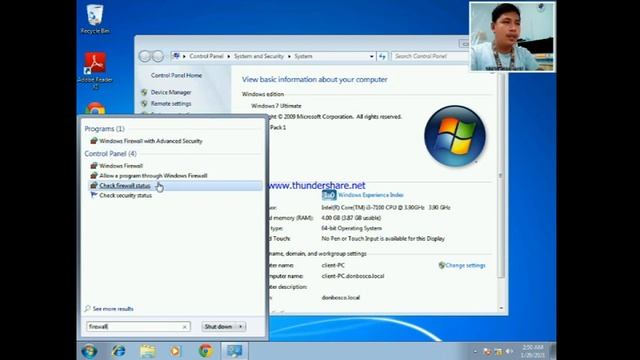Select System in the address breadcrumb
Screen dimensions: 640x360
tap(303, 56)
